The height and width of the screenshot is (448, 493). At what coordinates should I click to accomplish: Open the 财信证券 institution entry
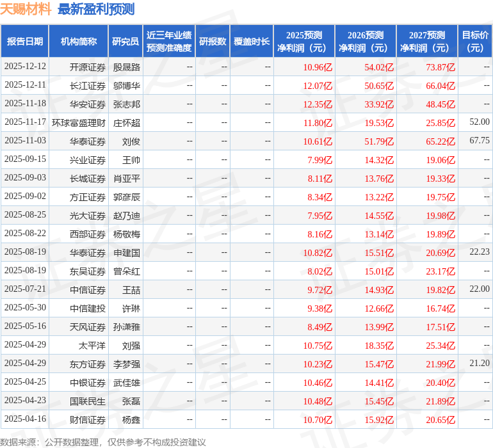coord(87,420)
